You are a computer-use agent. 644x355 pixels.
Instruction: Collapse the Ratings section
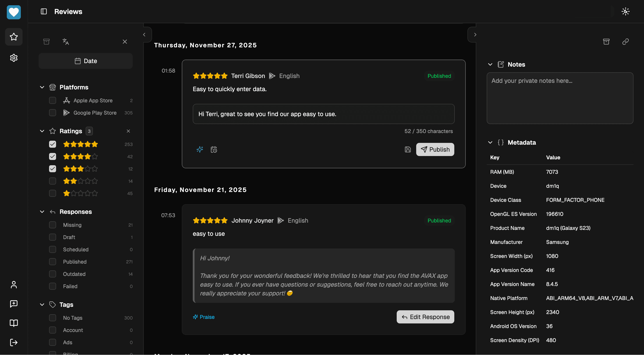click(x=42, y=131)
